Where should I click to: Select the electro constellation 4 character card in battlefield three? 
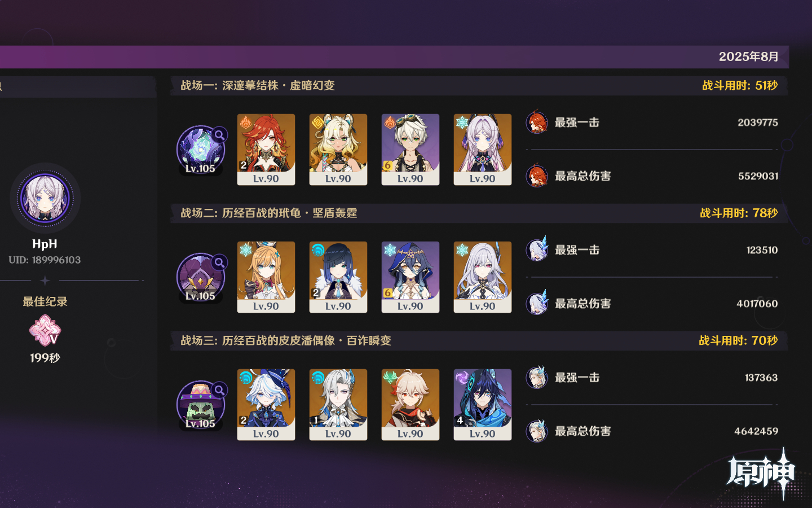483,405
